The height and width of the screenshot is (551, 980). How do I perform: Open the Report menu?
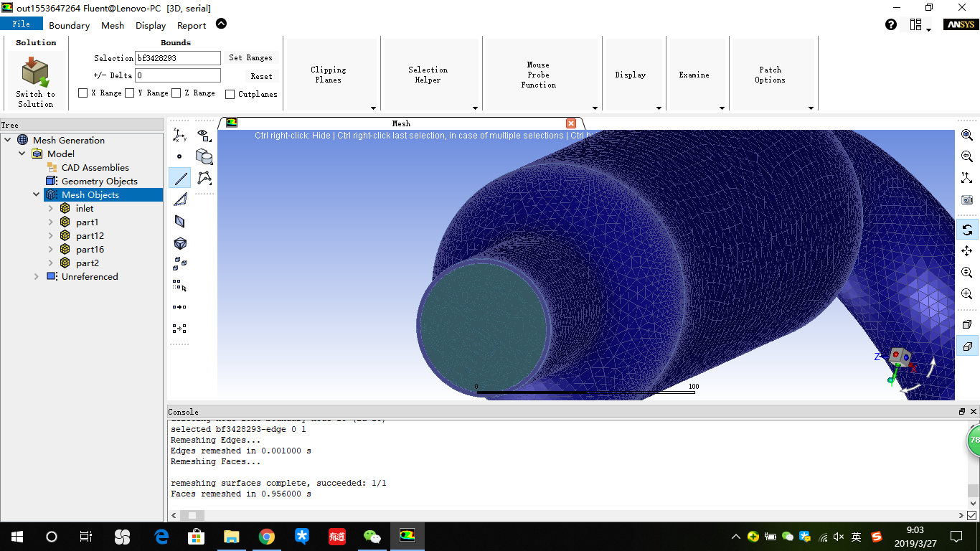click(x=191, y=25)
